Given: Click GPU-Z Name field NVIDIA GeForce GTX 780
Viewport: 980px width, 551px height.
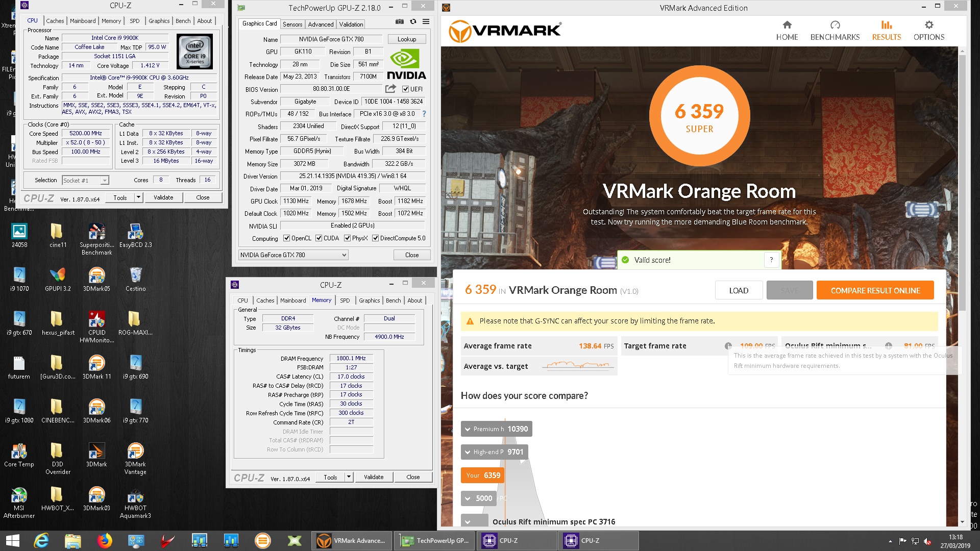Looking at the screenshot, I should pos(331,39).
